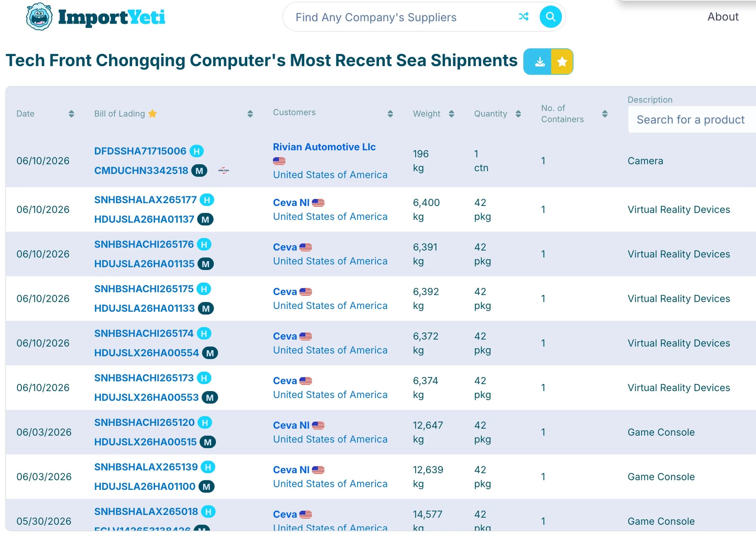Click the M badge next to HDUJSLA26HA01100
This screenshot has height=540, width=756.
(x=207, y=486)
